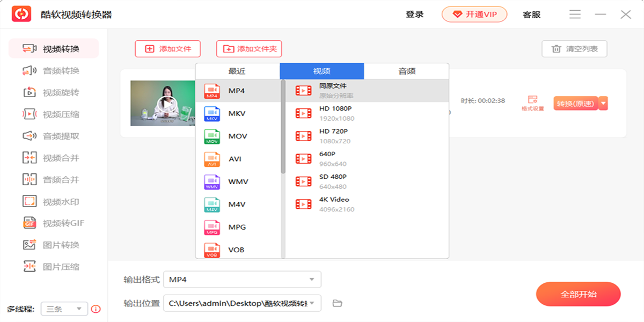Click the multithread info icon
Image resolution: width=644 pixels, height=322 pixels.
click(x=96, y=309)
